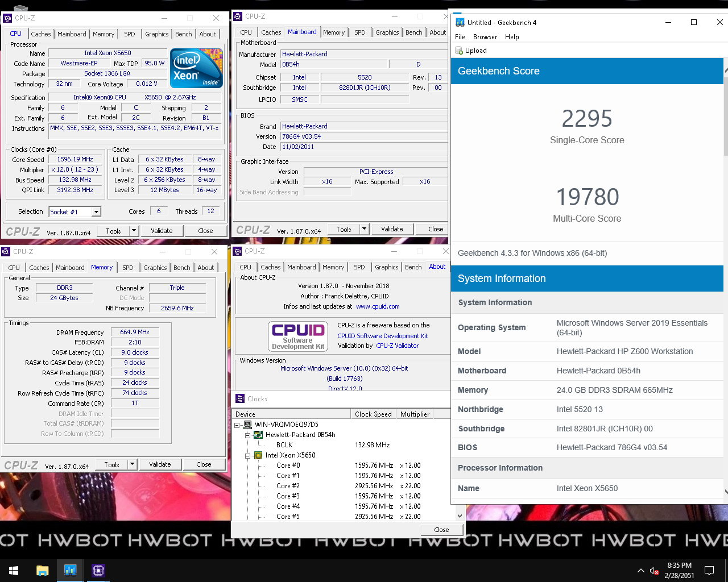Click Clocks list scroll down arrow

click(x=460, y=516)
